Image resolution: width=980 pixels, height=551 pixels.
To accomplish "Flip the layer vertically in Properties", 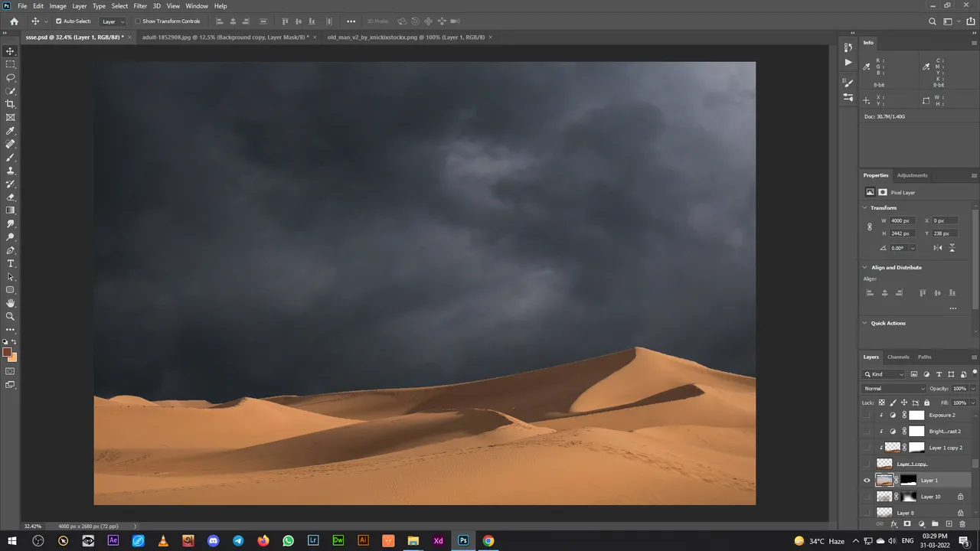I will click(x=952, y=248).
